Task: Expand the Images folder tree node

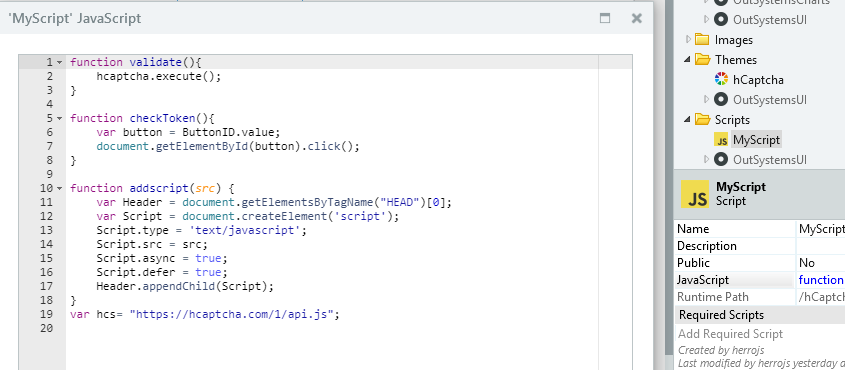Action: (688, 39)
